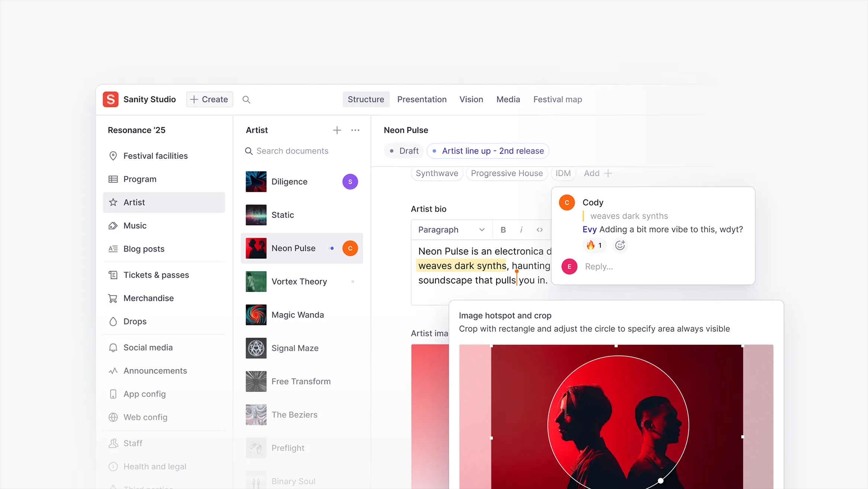The image size is (868, 489).
Task: Click the Synthwave genre tag
Action: click(x=437, y=173)
